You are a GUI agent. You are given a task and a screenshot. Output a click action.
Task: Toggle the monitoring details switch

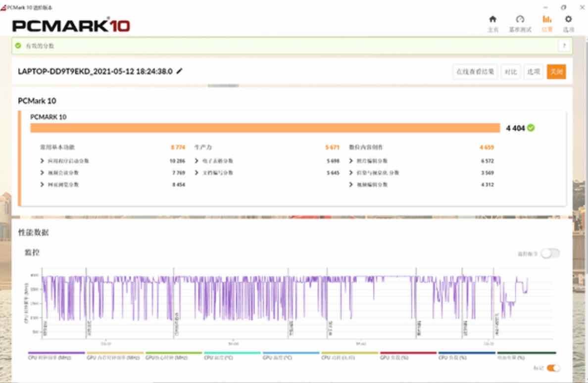[x=550, y=254]
